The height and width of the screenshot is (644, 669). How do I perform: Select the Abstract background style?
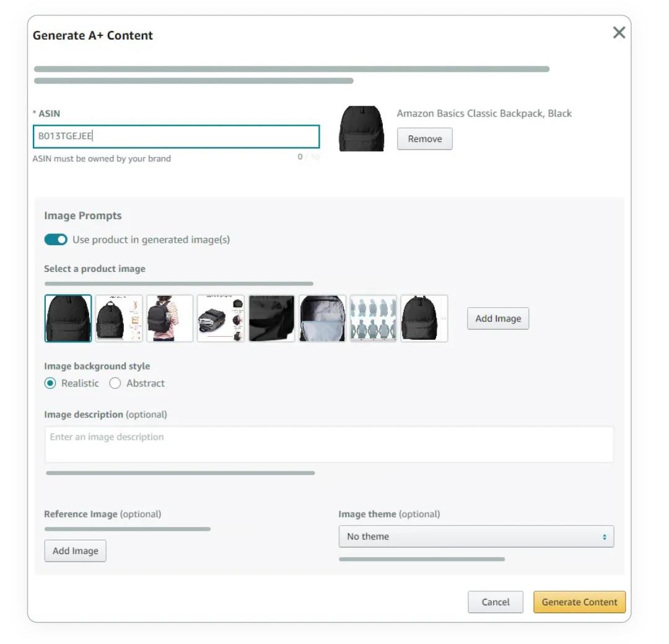115,383
